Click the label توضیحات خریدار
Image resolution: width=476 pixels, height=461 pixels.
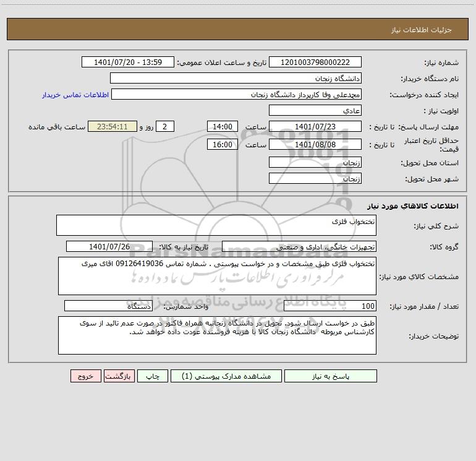(x=433, y=336)
